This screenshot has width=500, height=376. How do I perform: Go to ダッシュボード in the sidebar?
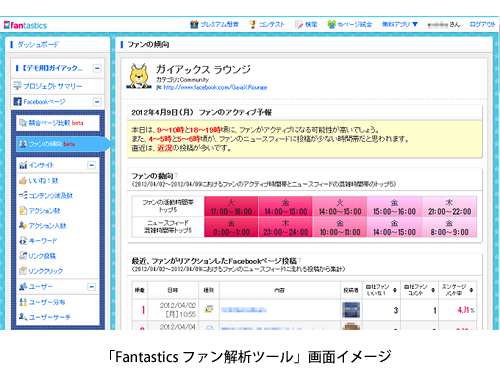[x=38, y=44]
